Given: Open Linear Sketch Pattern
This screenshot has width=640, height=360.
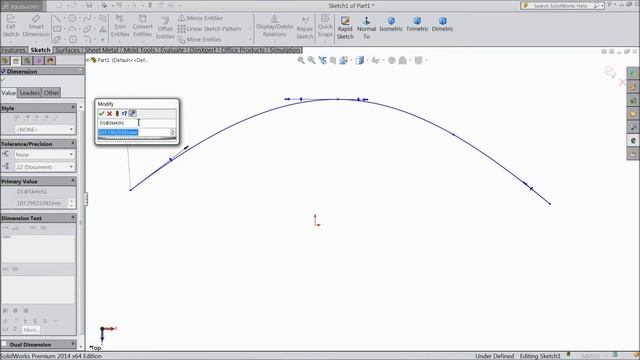Looking at the screenshot, I should click(209, 29).
